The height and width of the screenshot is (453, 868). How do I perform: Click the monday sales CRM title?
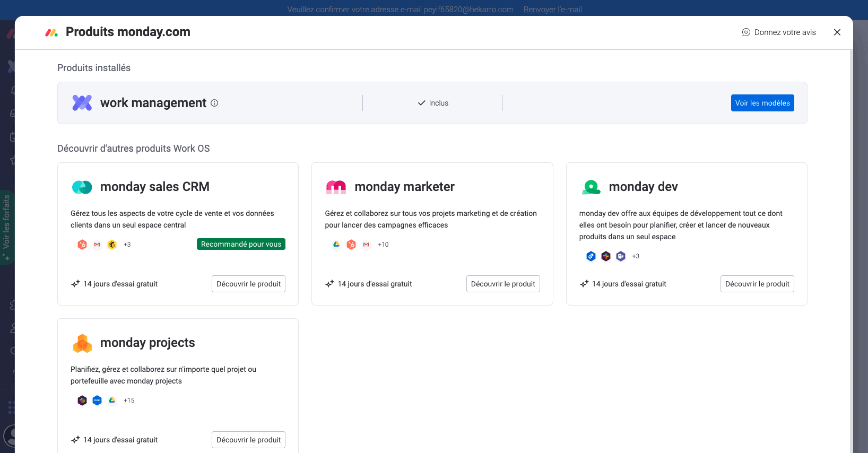coord(155,187)
